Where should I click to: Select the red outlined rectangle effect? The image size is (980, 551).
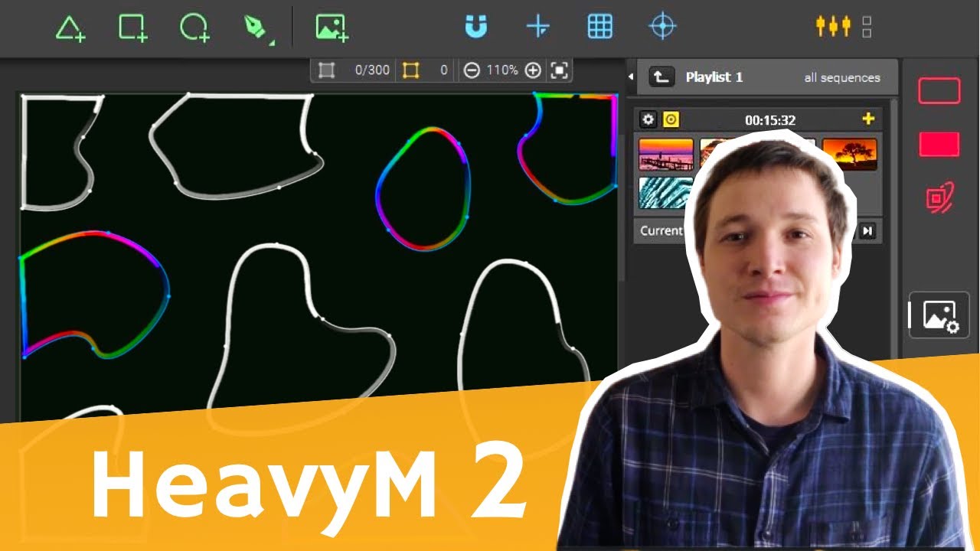pos(939,91)
